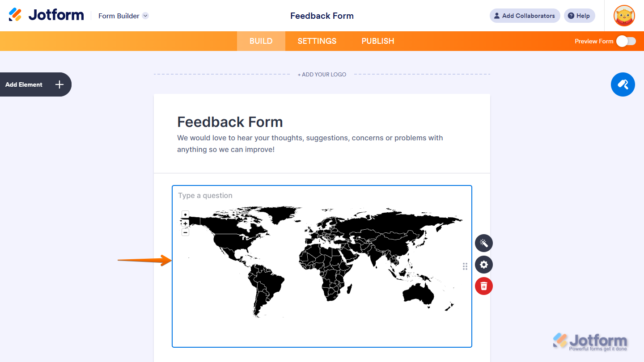Reset map view with the dot icon
This screenshot has height=362, width=644.
pos(185,214)
